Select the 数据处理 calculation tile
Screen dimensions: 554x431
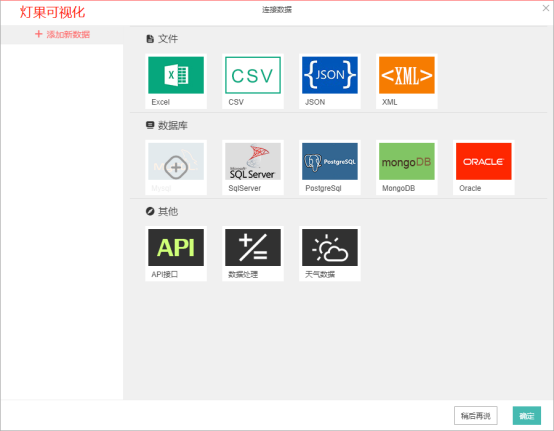click(x=253, y=254)
